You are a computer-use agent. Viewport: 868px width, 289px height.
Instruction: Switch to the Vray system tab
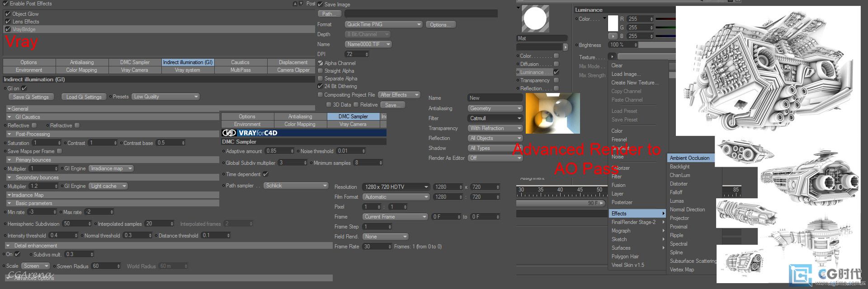point(188,70)
